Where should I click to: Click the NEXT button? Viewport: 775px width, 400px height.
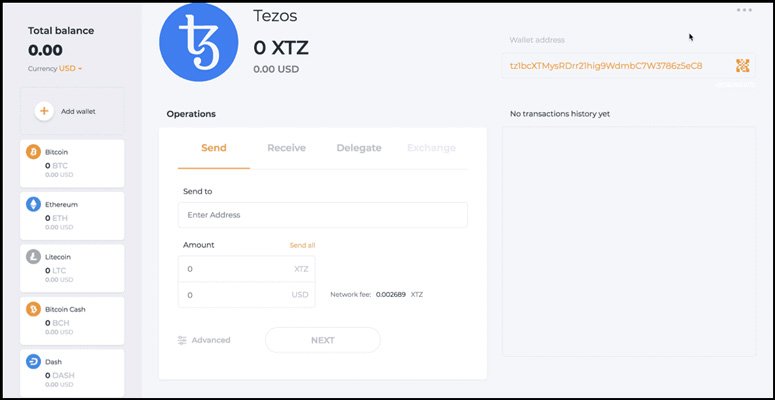pyautogui.click(x=323, y=340)
